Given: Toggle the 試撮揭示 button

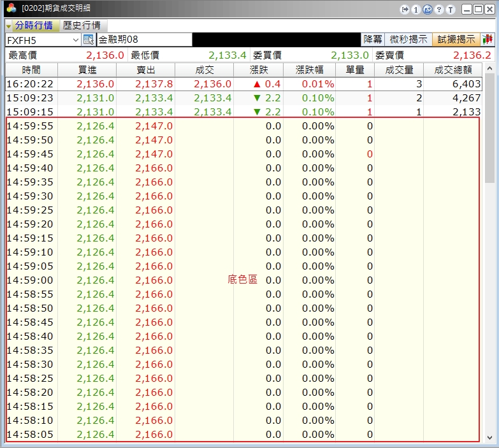Looking at the screenshot, I should 456,40.
